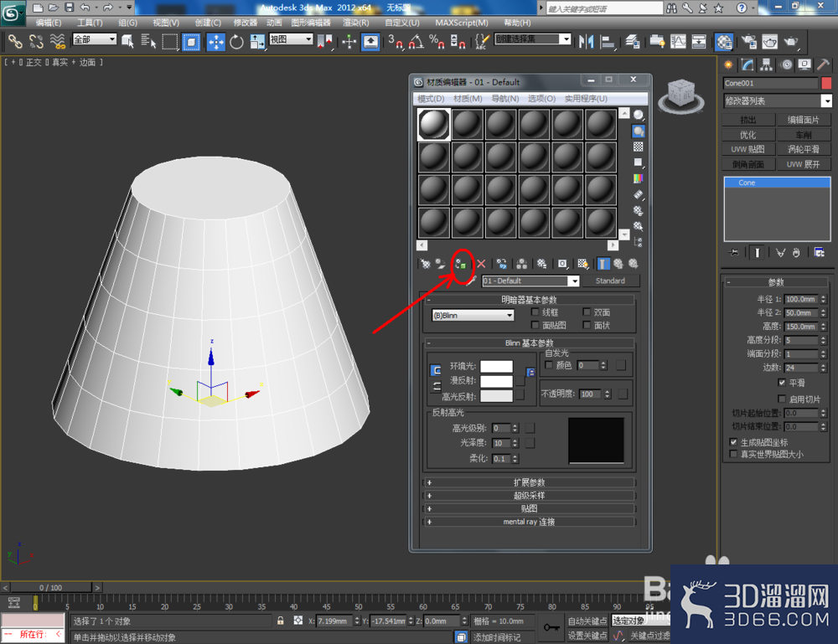The image size is (838, 644).
Task: Enable the 面贴图 face map checkbox
Action: [x=535, y=325]
